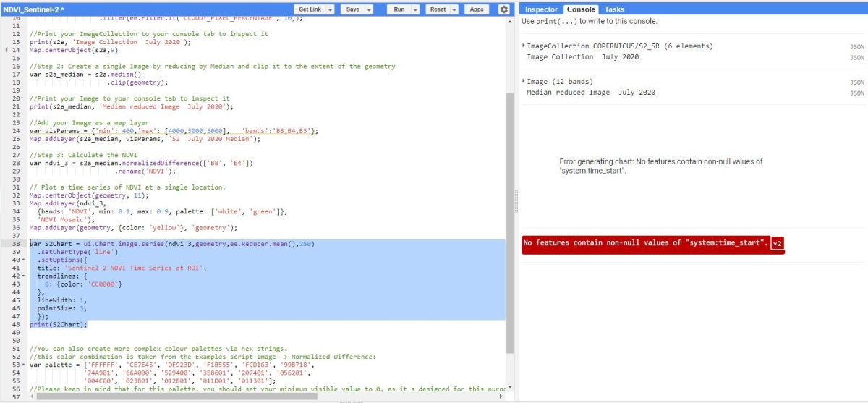Click the Map.centerObject(s2a,9) line
This screenshot has width=868, height=403.
pos(72,50)
